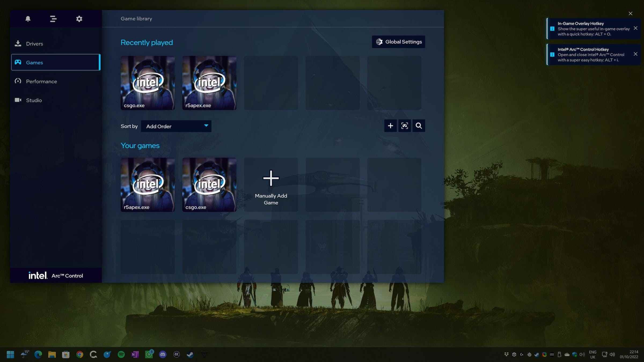
Task: Click the notification bell icon
Action: (x=27, y=18)
